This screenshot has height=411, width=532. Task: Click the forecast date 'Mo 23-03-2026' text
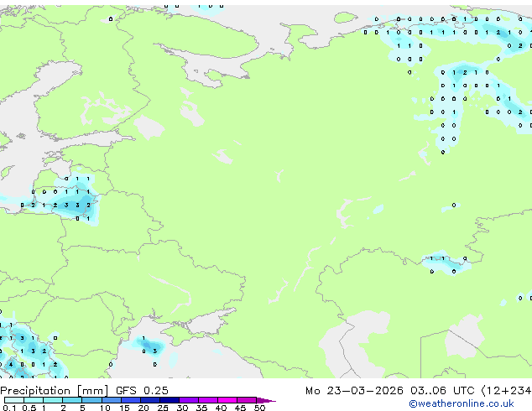coord(368,391)
